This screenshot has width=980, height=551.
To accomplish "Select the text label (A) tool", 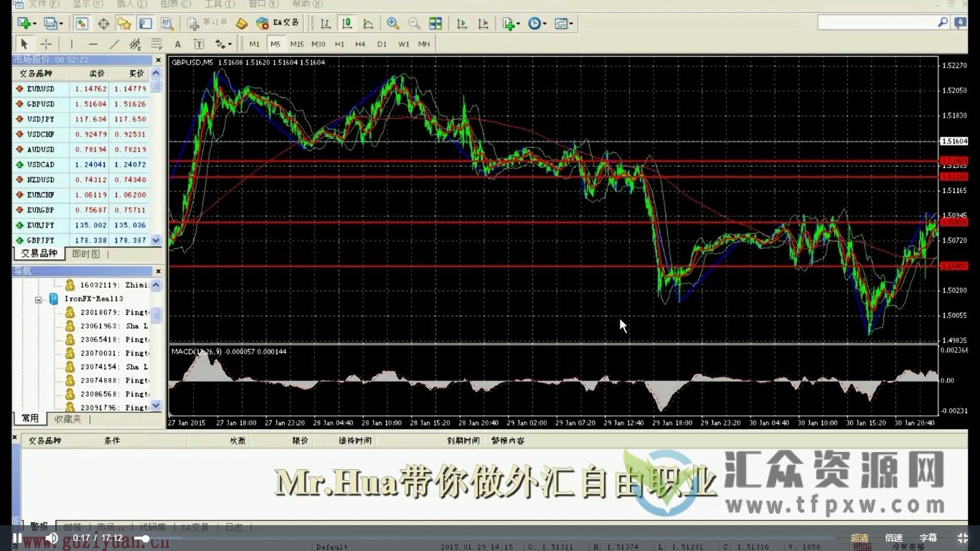I will (x=177, y=44).
